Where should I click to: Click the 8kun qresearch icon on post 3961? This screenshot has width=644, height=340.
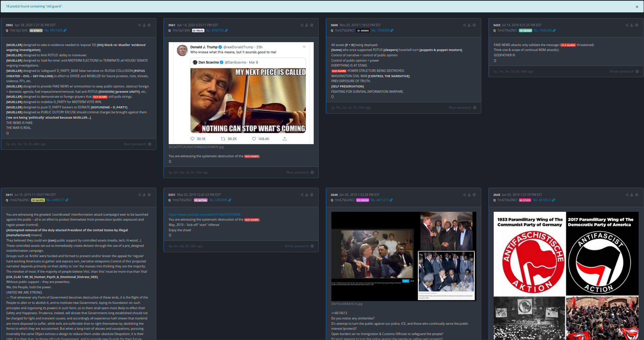312,172
